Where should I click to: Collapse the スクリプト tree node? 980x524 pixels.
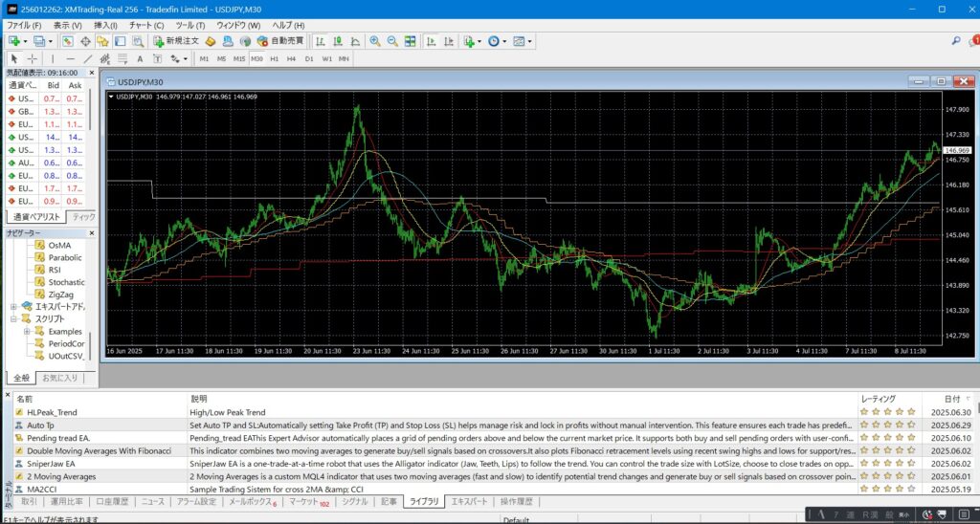pyautogui.click(x=13, y=318)
